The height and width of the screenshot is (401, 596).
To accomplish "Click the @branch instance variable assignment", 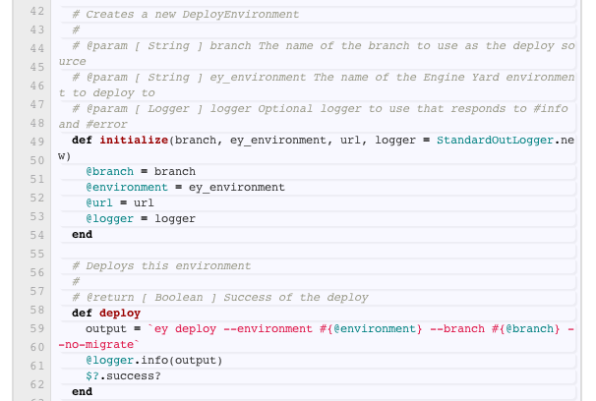I will [141, 172].
